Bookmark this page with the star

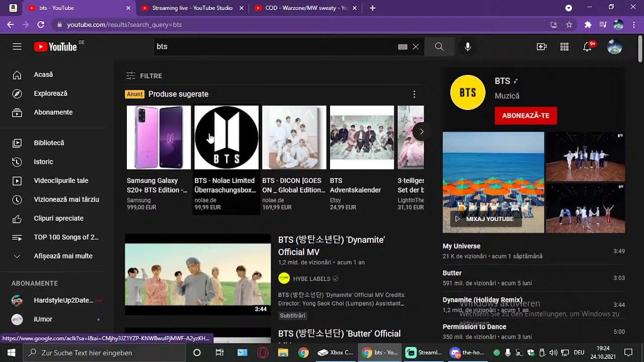coord(569,24)
